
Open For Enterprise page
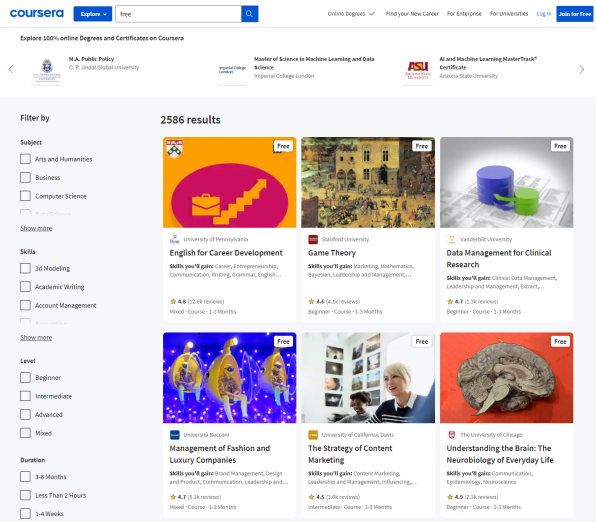coord(464,14)
